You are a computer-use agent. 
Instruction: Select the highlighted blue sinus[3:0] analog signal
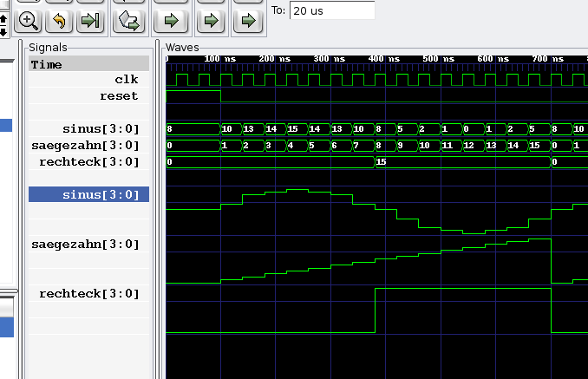pyautogui.click(x=88, y=194)
